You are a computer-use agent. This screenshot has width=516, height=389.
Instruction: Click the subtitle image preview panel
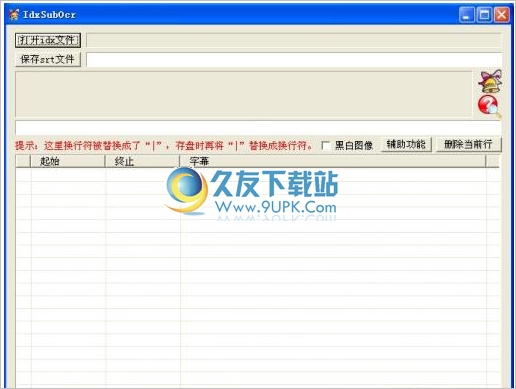tap(244, 94)
